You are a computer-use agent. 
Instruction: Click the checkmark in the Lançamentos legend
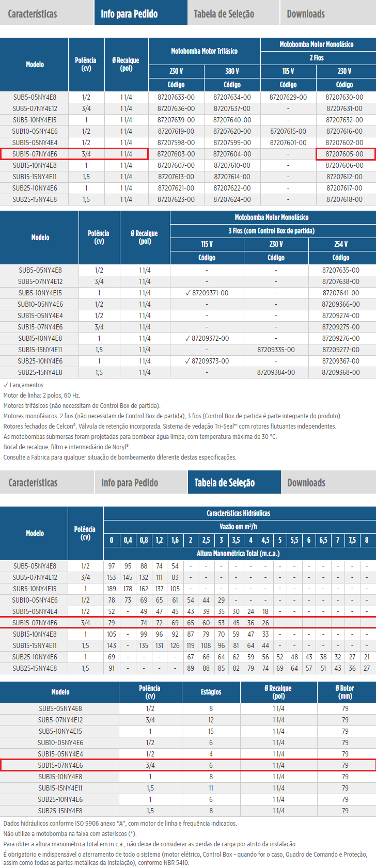[6, 385]
